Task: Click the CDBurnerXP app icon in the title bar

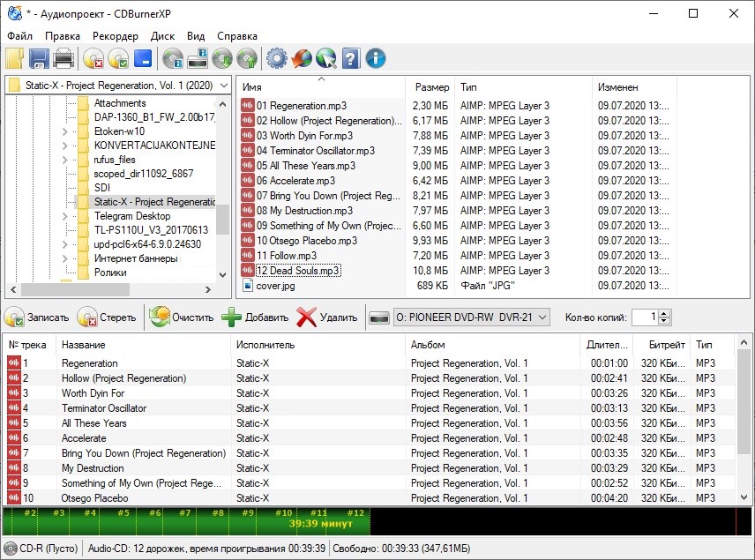Action: (15, 13)
